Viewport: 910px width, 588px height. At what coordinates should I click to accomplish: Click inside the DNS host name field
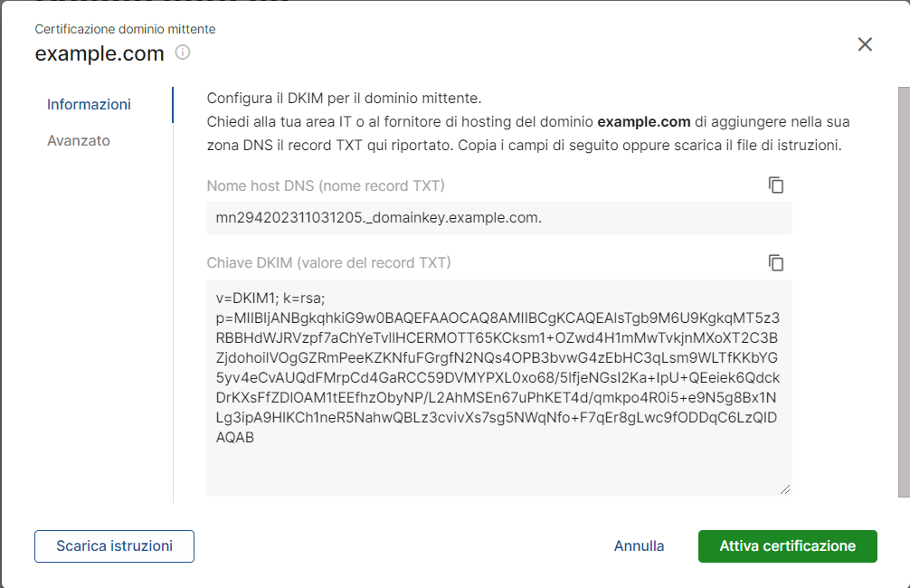[498, 218]
